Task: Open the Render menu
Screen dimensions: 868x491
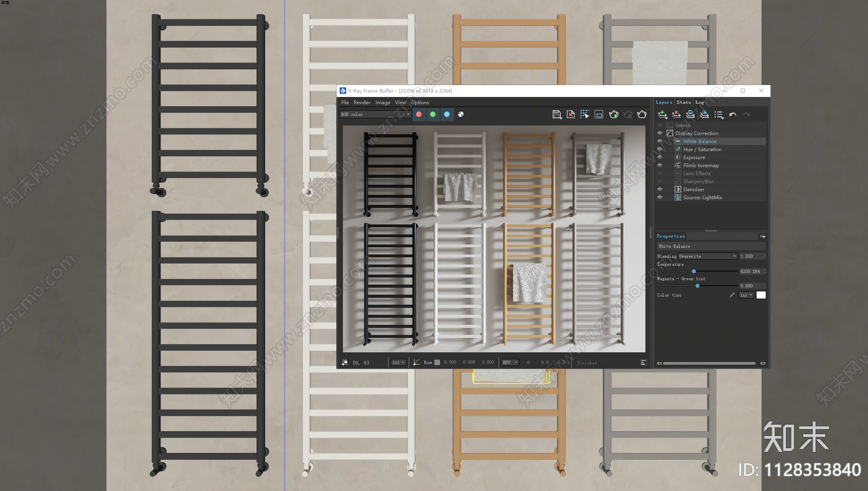Action: [x=362, y=103]
